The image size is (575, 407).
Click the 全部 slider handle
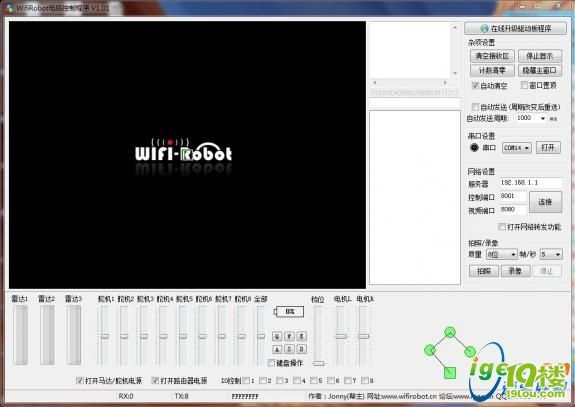261,336
